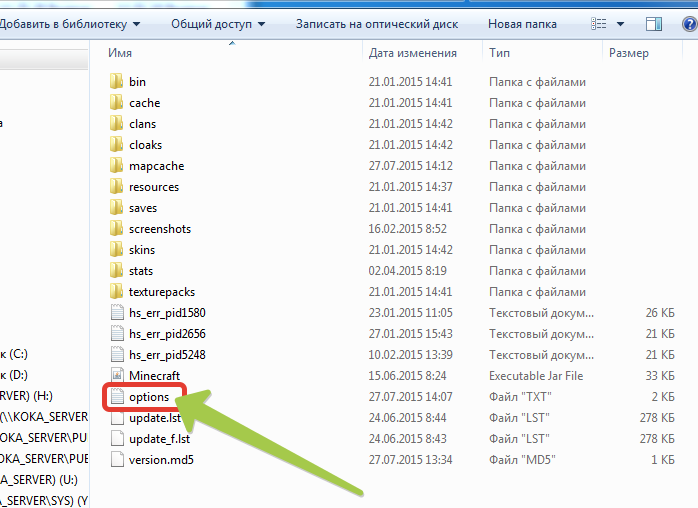
Task: Create a folder with Новая папка
Action: (522, 23)
